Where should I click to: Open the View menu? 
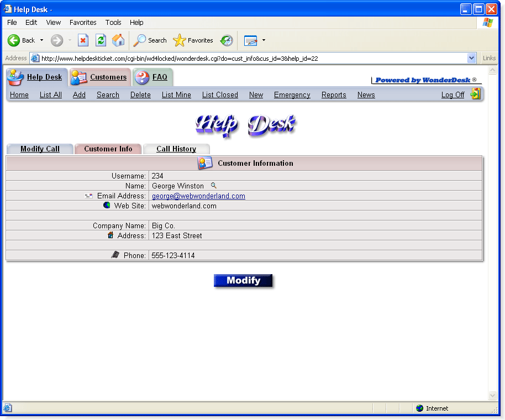click(54, 22)
